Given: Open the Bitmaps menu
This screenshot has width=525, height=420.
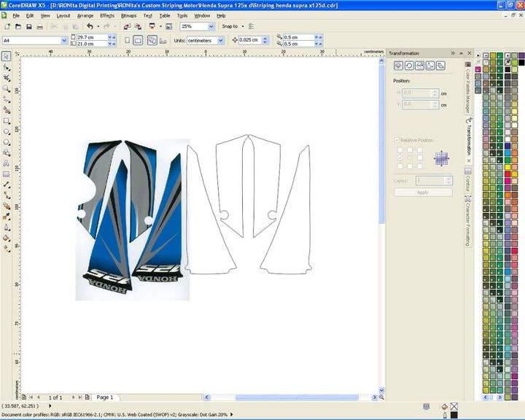Looking at the screenshot, I should (128, 16).
